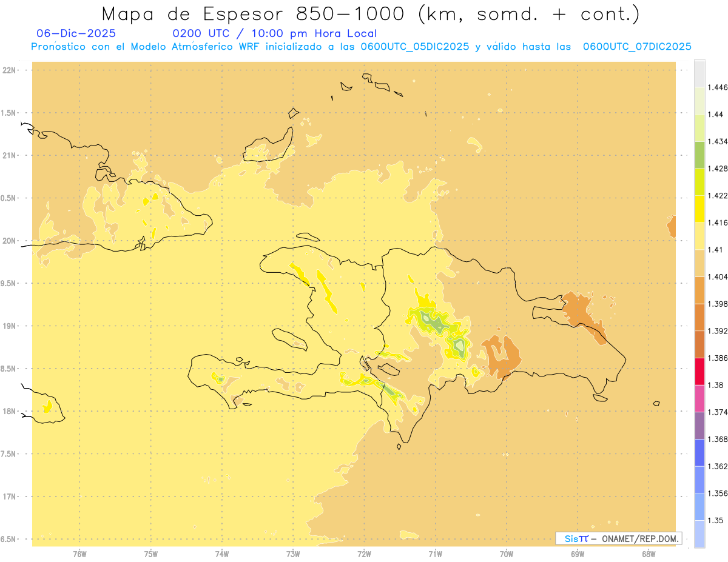728x562 pixels.
Task: Click the '1.356' color bar value
Action: pos(719,493)
